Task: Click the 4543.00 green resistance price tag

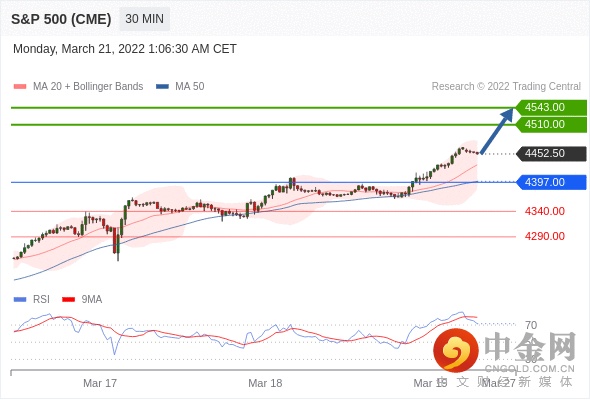Action: (x=551, y=107)
